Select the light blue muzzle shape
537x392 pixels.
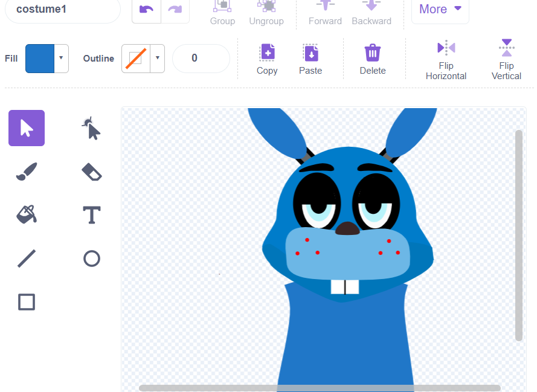347,255
